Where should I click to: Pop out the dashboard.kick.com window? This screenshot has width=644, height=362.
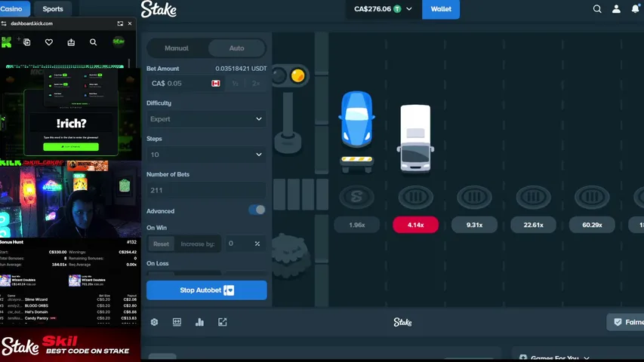tap(120, 23)
